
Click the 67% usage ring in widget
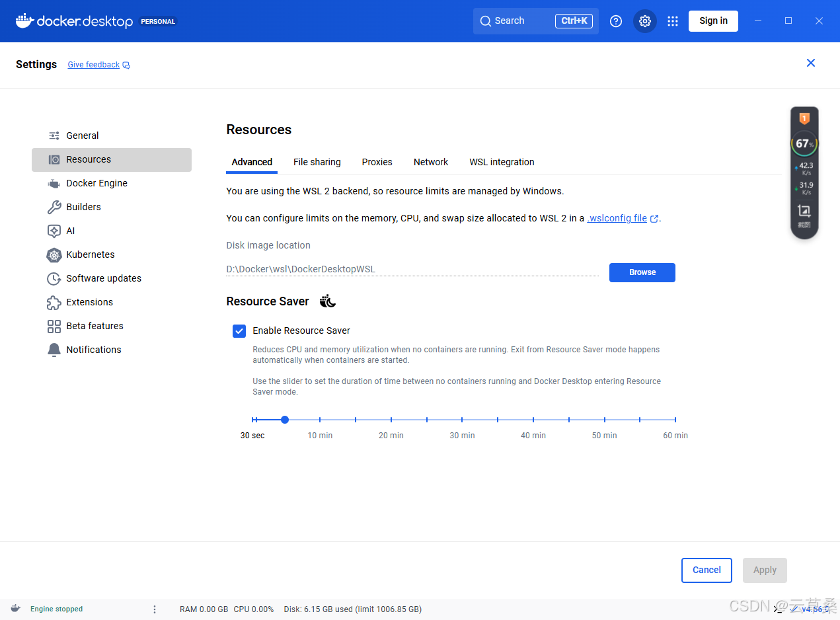click(x=804, y=143)
